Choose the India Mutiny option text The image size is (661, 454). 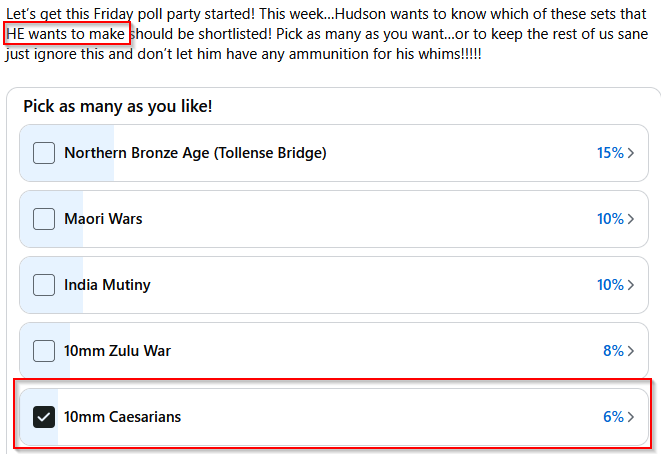coord(107,285)
